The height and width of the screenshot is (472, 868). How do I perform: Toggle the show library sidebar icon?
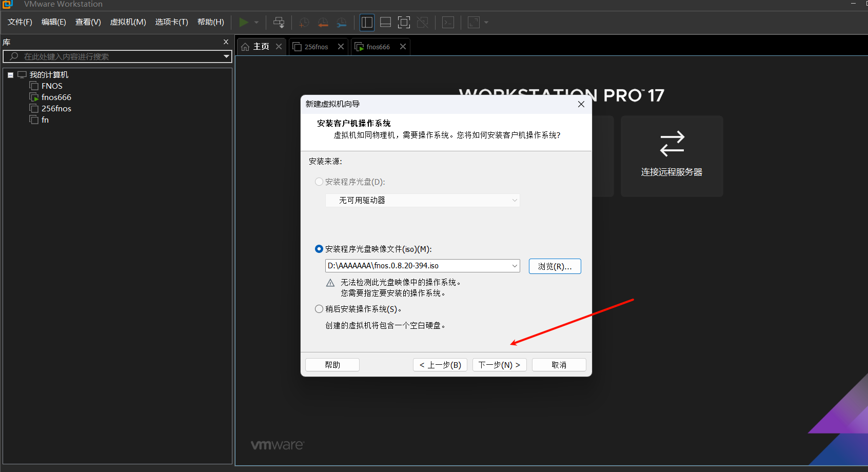(x=367, y=22)
